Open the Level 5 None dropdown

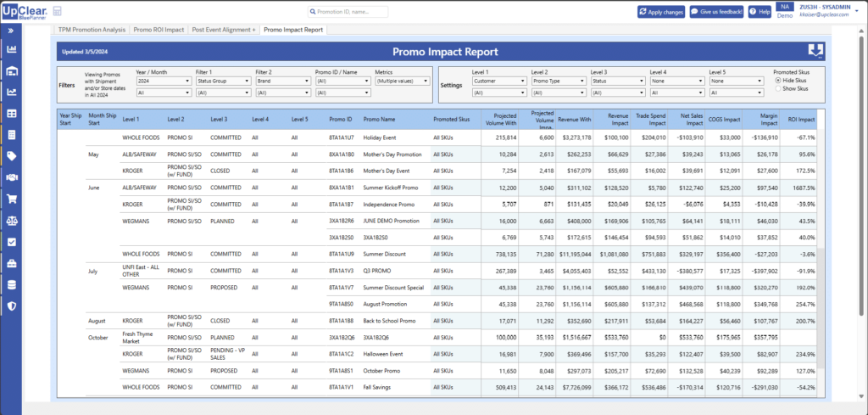click(x=737, y=81)
